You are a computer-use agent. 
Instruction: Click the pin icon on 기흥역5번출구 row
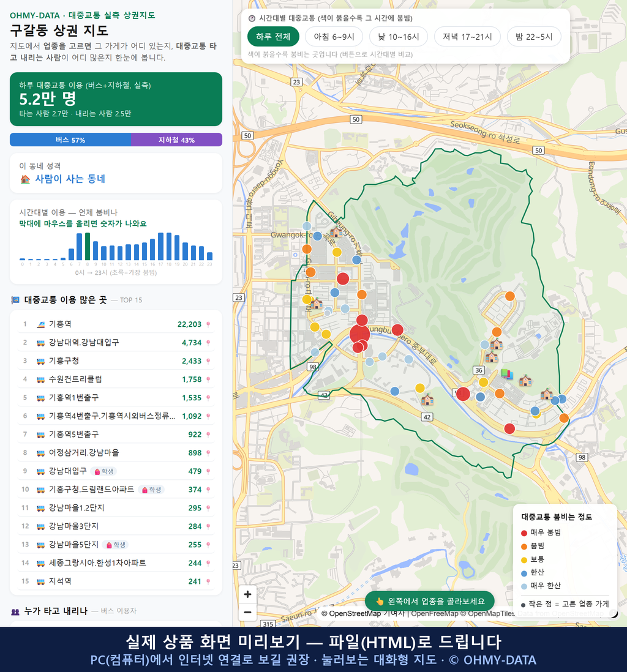coord(208,435)
